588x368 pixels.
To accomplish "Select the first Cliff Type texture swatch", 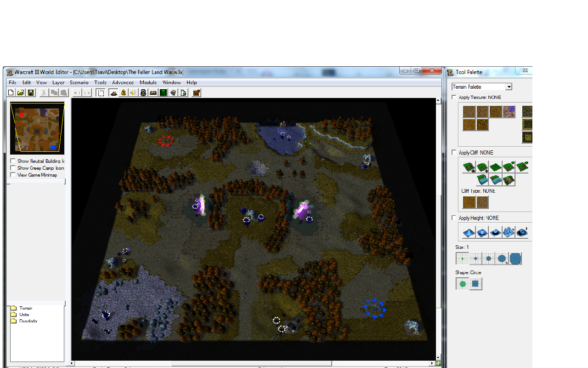I will [x=469, y=202].
